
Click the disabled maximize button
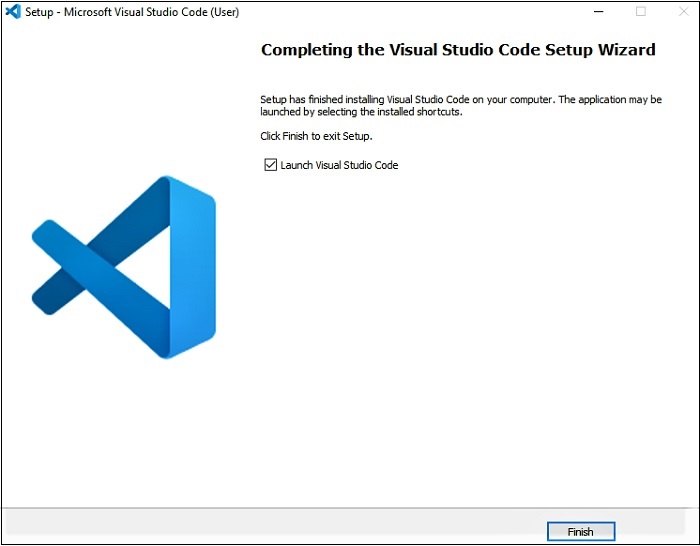tap(641, 12)
